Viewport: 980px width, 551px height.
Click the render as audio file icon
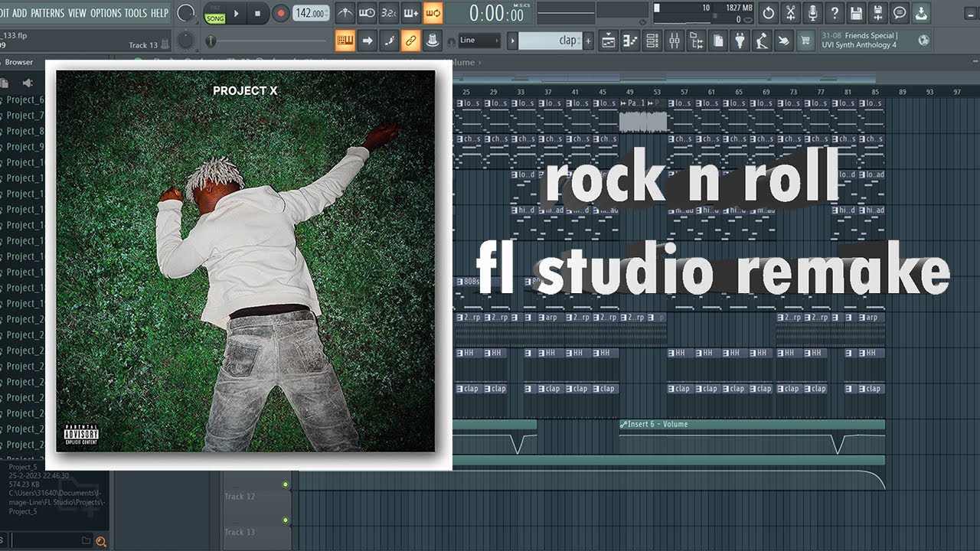pos(878,13)
